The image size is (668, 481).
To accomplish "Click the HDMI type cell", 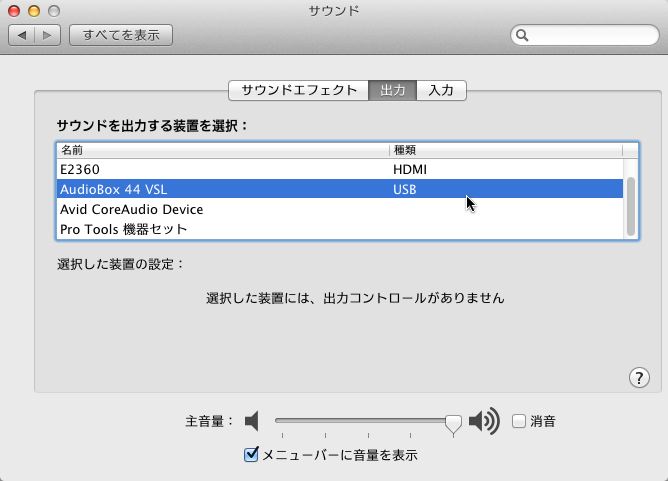I will [x=410, y=170].
